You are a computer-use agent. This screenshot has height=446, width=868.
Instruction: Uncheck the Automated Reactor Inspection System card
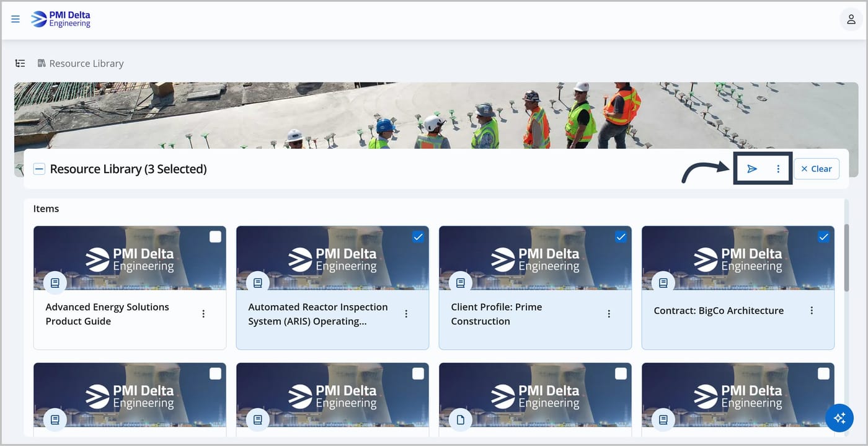pyautogui.click(x=418, y=236)
